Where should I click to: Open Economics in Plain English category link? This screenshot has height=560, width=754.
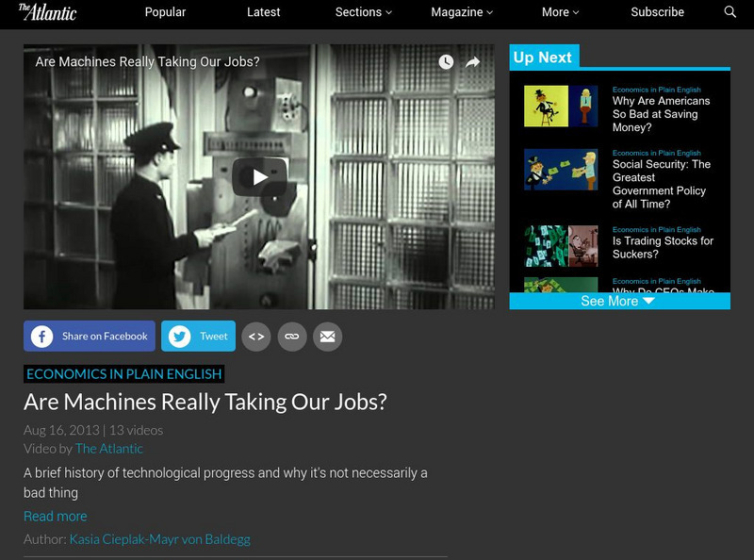[124, 374]
